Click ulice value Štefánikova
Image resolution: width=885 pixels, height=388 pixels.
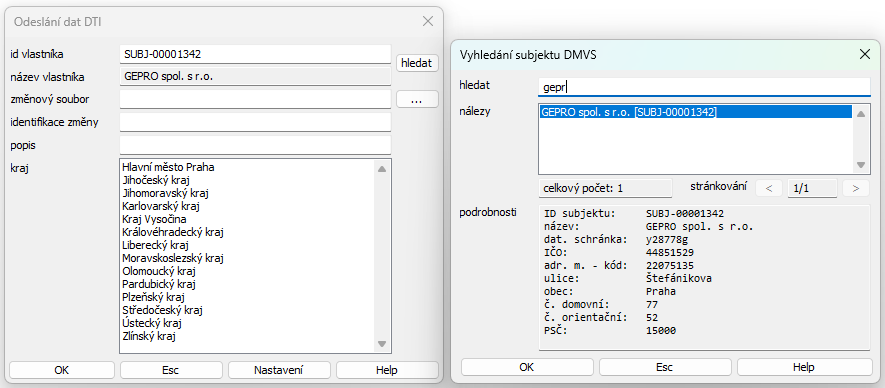(678, 278)
